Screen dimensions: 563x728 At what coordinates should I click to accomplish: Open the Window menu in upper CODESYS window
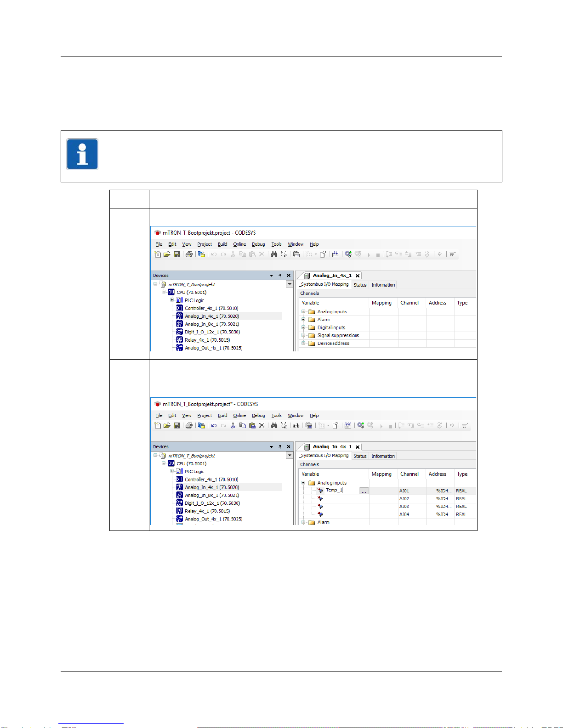(x=296, y=244)
